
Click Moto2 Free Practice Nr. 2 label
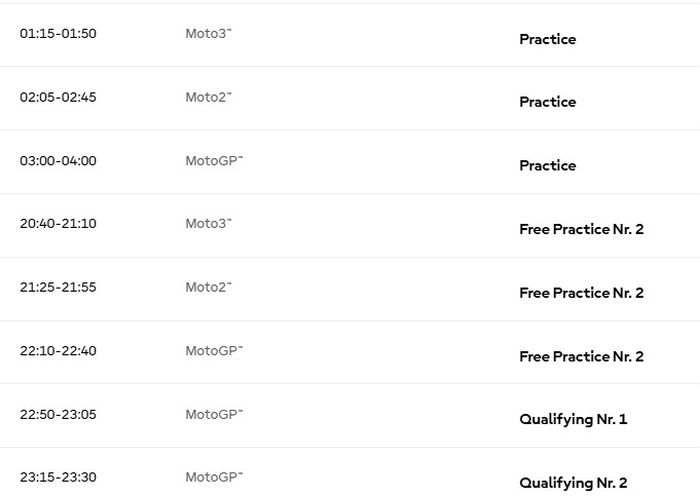[x=581, y=293]
